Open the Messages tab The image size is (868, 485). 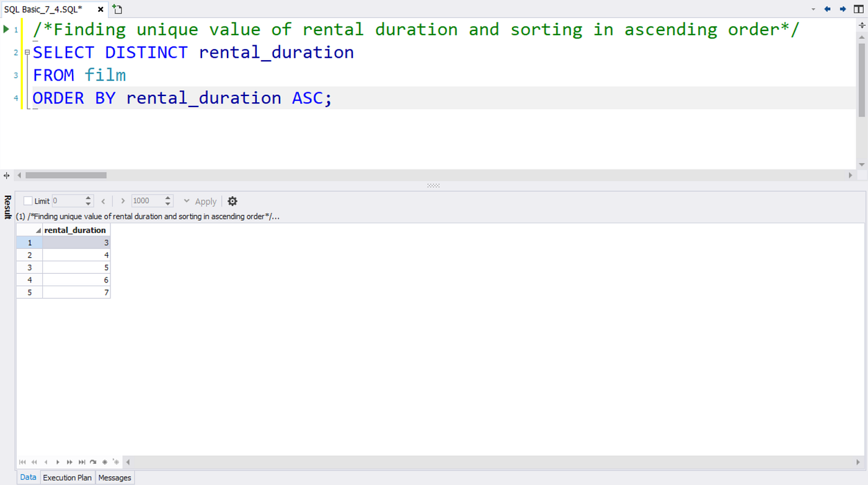pyautogui.click(x=114, y=478)
